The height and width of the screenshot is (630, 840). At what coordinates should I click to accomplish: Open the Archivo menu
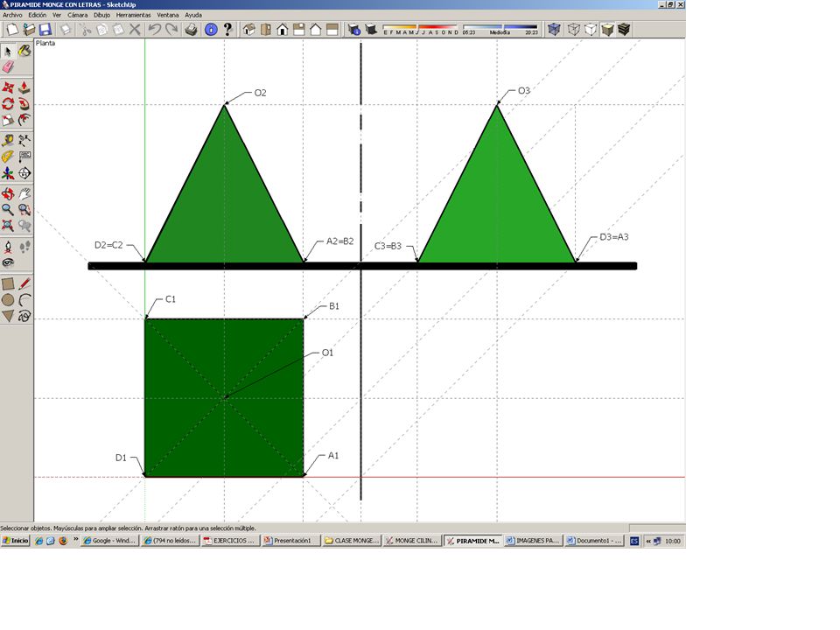[12, 15]
